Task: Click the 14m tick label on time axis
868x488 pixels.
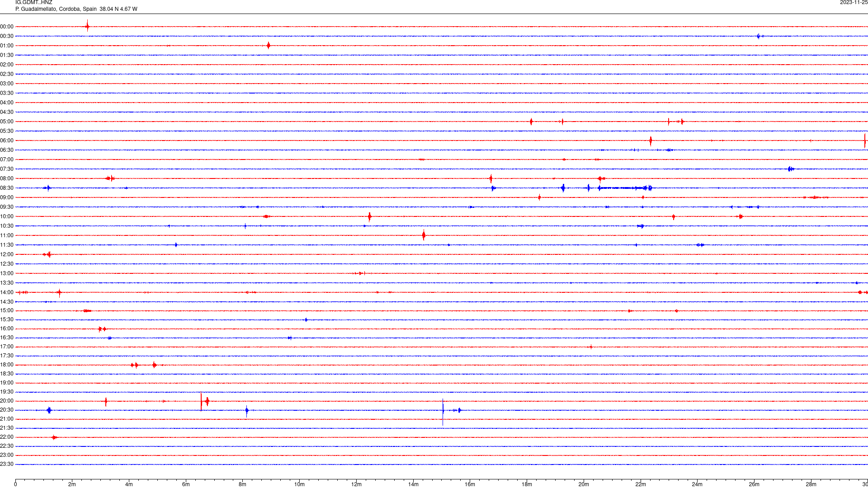Action: click(413, 484)
